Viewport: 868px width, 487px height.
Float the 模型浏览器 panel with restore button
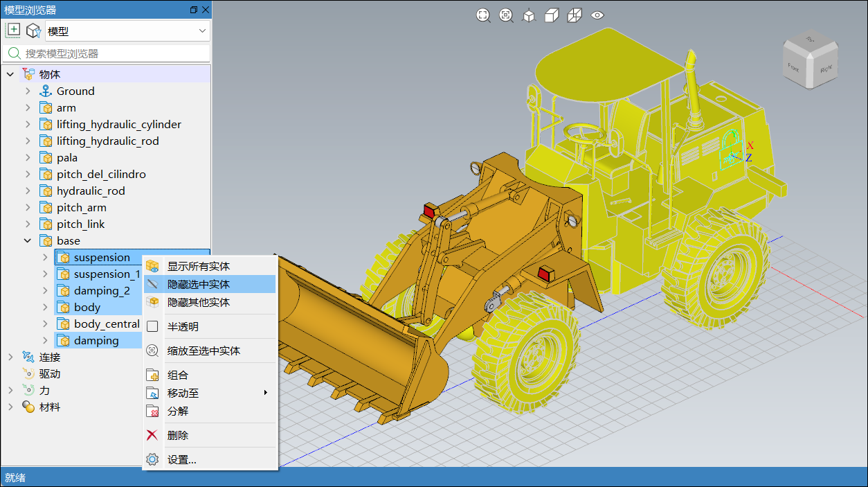pyautogui.click(x=193, y=10)
